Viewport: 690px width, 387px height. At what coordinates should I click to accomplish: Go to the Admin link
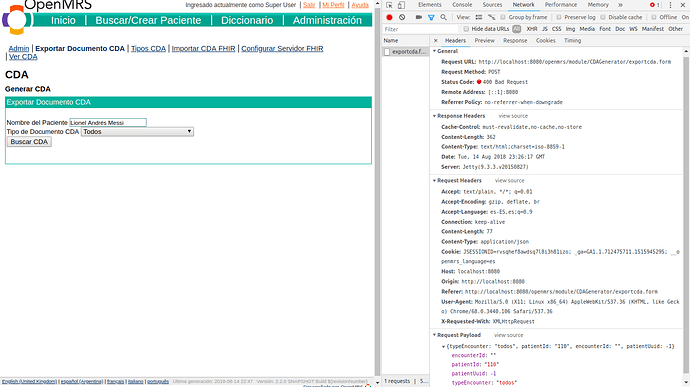(x=19, y=48)
